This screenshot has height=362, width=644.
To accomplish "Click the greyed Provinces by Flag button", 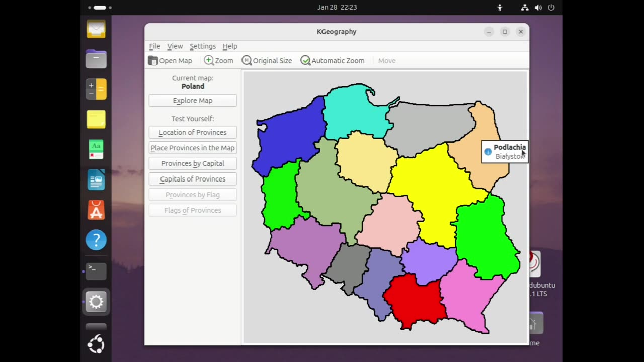I will tap(193, 195).
